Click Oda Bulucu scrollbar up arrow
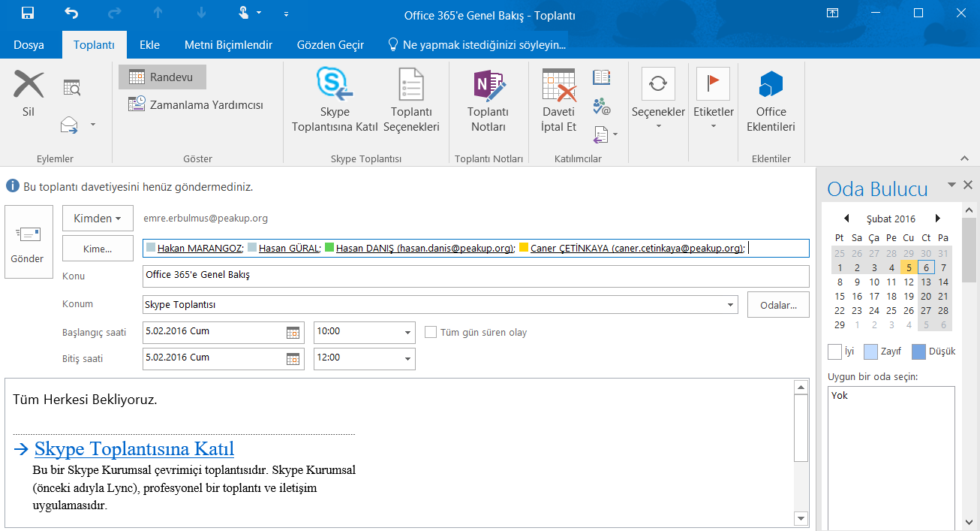This screenshot has height=531, width=980. (x=969, y=210)
